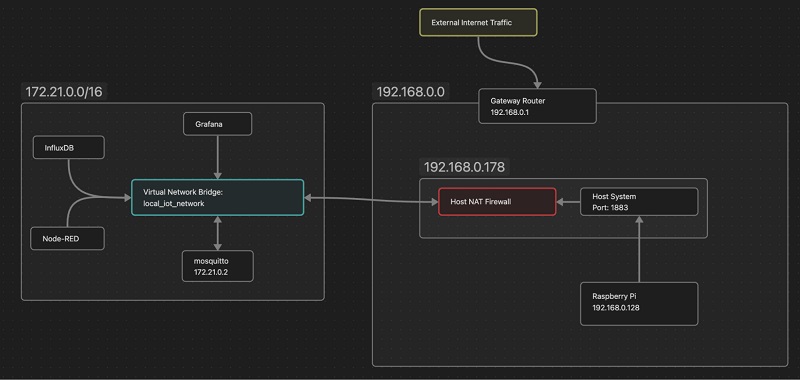Click the Host NAT Firewall node

point(497,201)
